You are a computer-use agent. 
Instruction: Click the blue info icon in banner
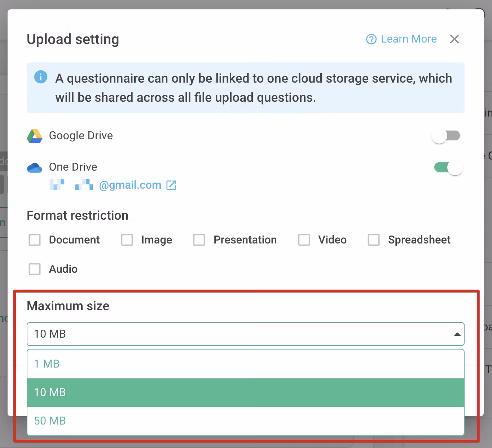[x=41, y=77]
